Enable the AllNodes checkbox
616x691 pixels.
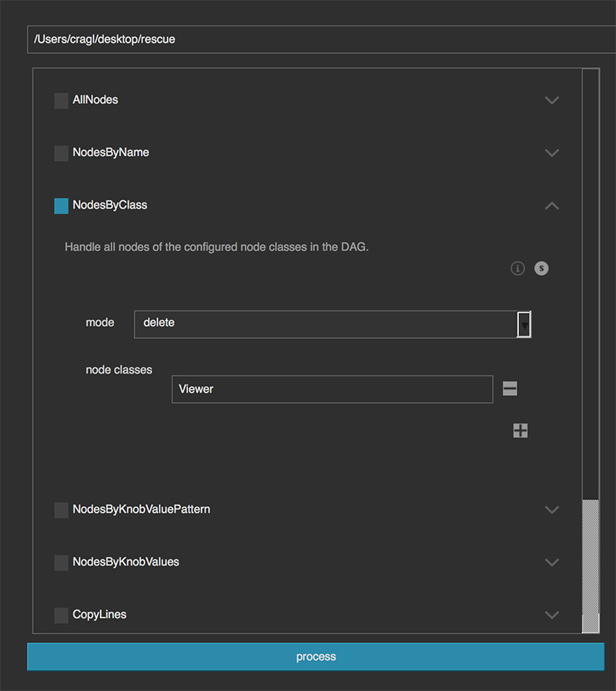click(62, 100)
